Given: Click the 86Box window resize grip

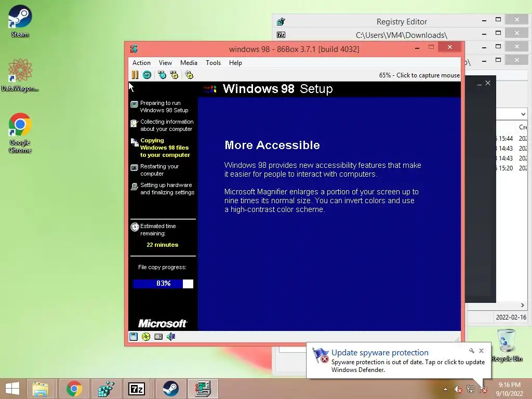Looking at the screenshot, I should pos(457,339).
